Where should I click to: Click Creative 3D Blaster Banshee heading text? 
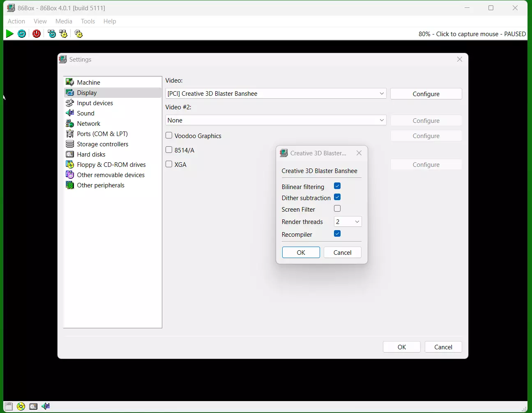click(x=320, y=171)
